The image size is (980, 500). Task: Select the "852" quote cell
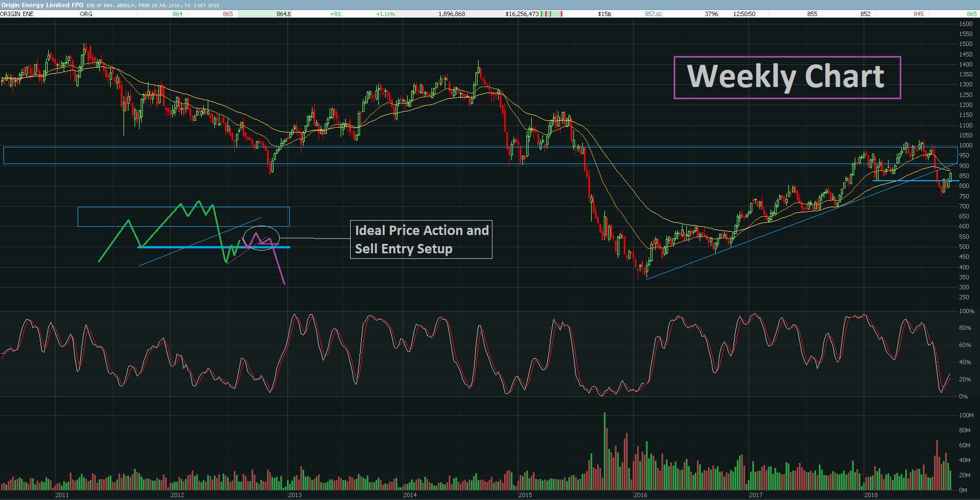[x=865, y=14]
